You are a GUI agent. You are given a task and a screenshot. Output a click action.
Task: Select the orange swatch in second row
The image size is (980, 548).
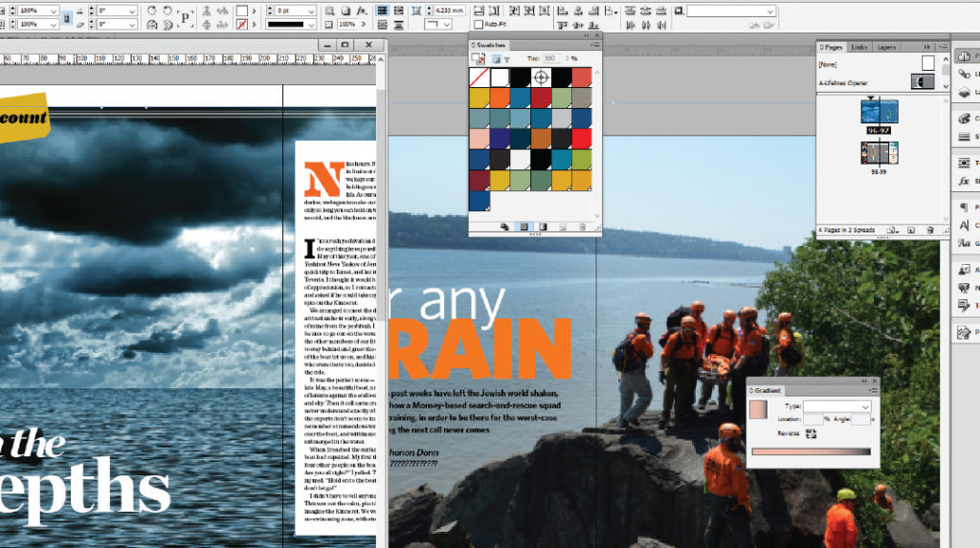coord(500,98)
